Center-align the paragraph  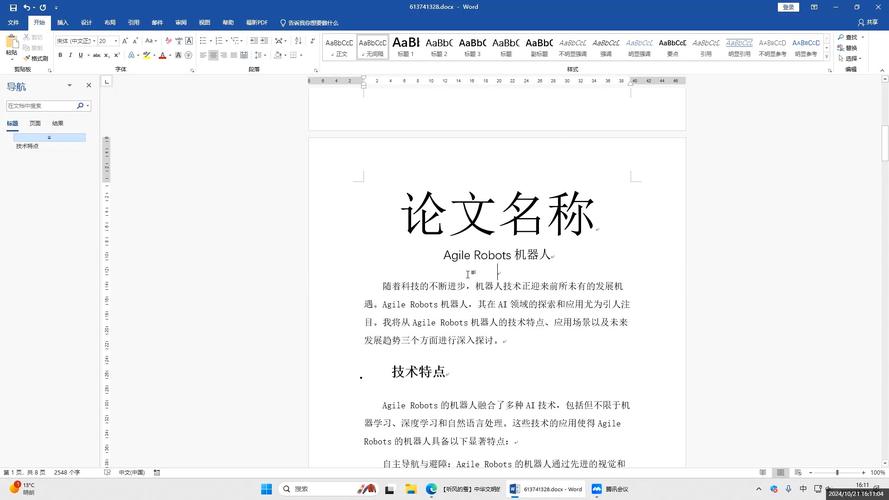coord(213,55)
